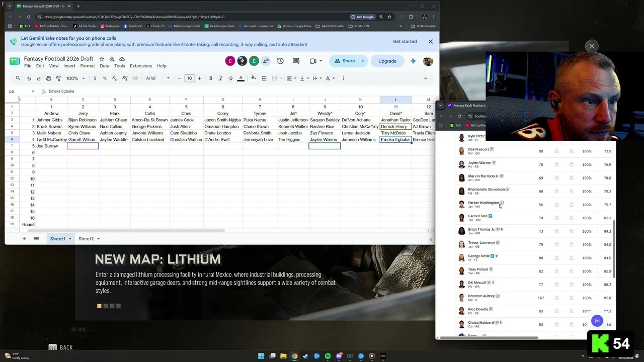Move document with the folder icon

(x=112, y=59)
